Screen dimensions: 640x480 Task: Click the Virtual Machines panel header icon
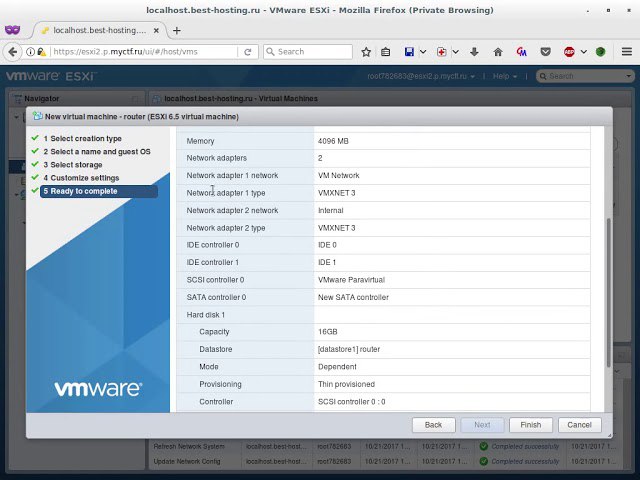pyautogui.click(x=156, y=98)
